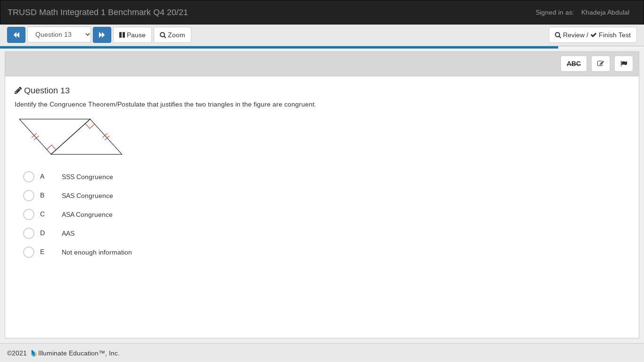This screenshot has height=362, width=644.
Task: Open the notes edit tool
Action: click(601, 64)
